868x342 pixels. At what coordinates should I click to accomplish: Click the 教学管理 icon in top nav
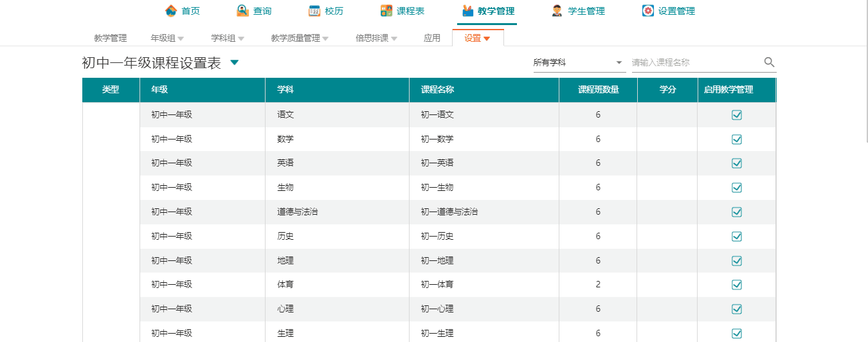click(x=467, y=11)
